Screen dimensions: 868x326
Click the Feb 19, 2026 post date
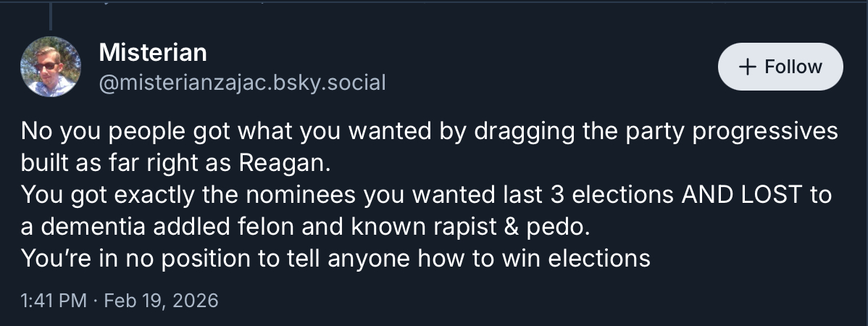click(161, 299)
